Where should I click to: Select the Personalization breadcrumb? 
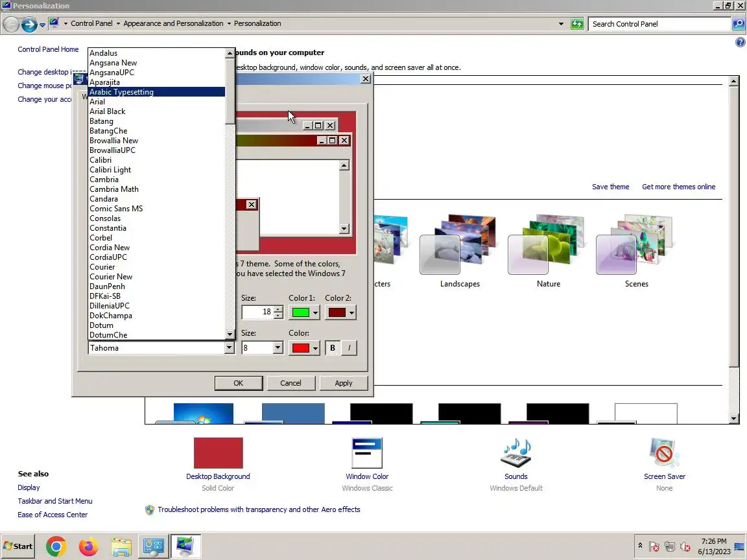tap(257, 23)
